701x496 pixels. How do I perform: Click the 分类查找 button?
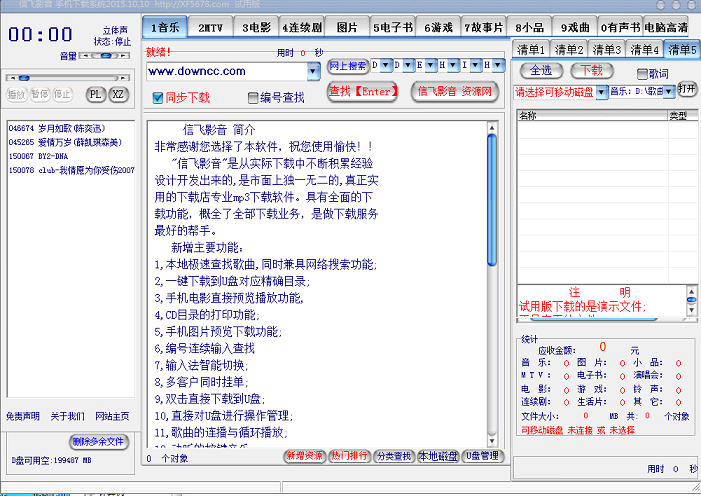point(394,456)
